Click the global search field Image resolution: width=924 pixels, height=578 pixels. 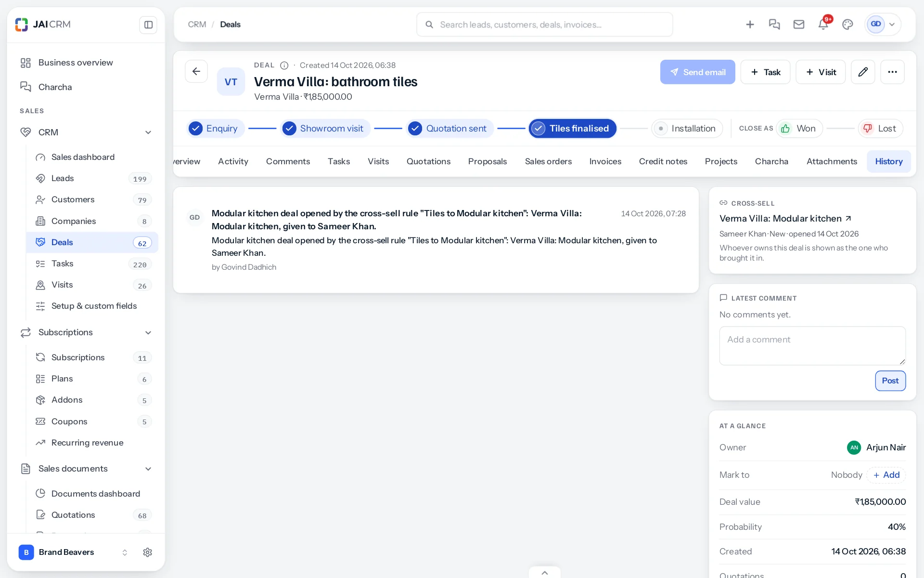point(545,25)
